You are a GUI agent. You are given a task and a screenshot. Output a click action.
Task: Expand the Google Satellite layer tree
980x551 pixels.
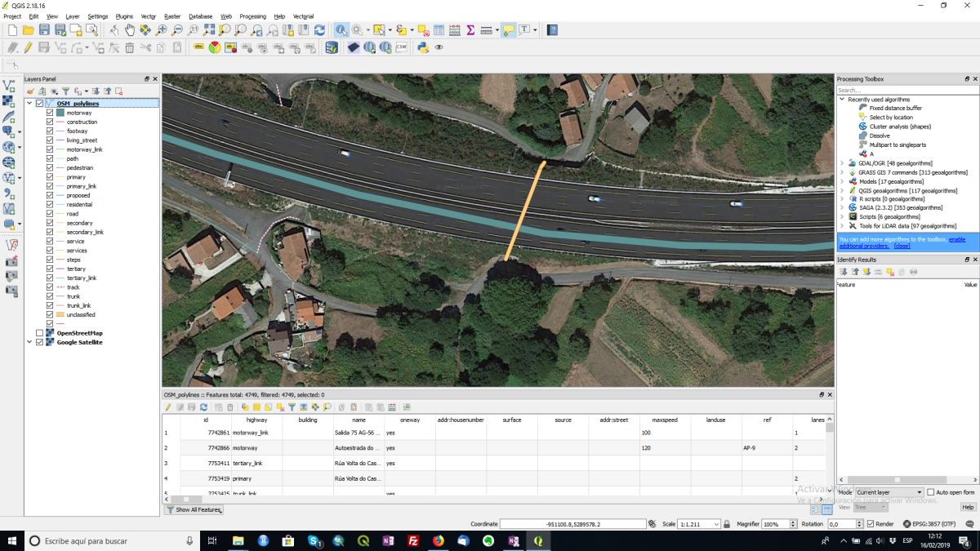pyautogui.click(x=30, y=342)
